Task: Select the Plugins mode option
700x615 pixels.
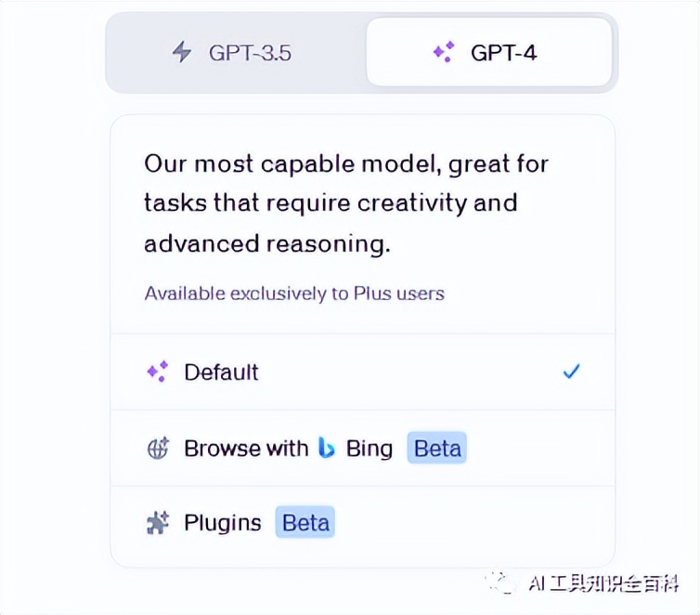Action: click(362, 523)
